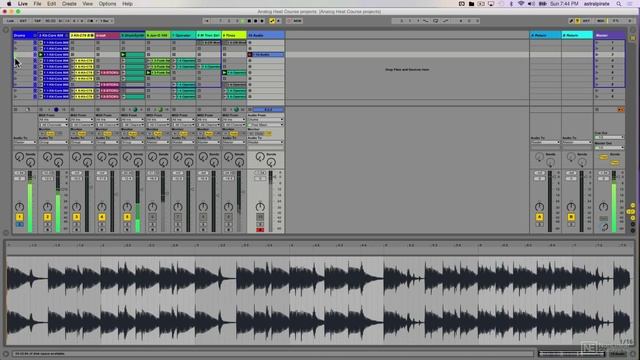Launch playing clip in Kit-Core 808 row three
Image resolution: width=640 pixels, height=360 pixels.
pyautogui.click(x=41, y=54)
